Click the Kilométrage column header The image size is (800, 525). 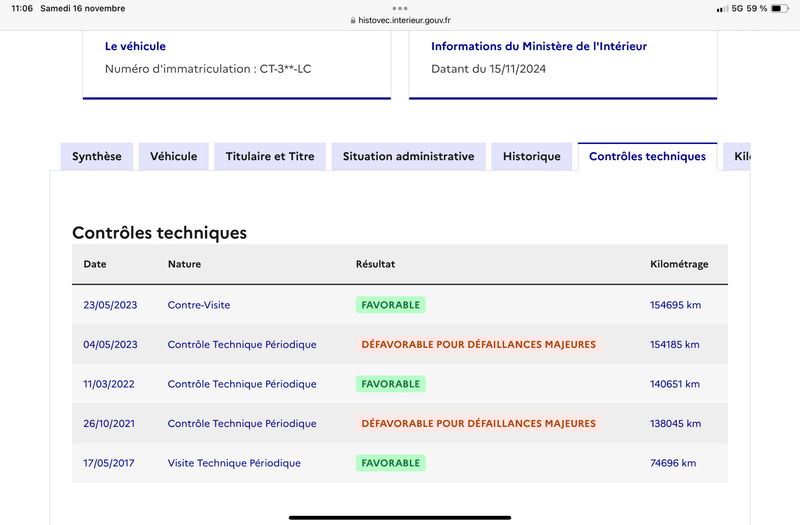(679, 264)
